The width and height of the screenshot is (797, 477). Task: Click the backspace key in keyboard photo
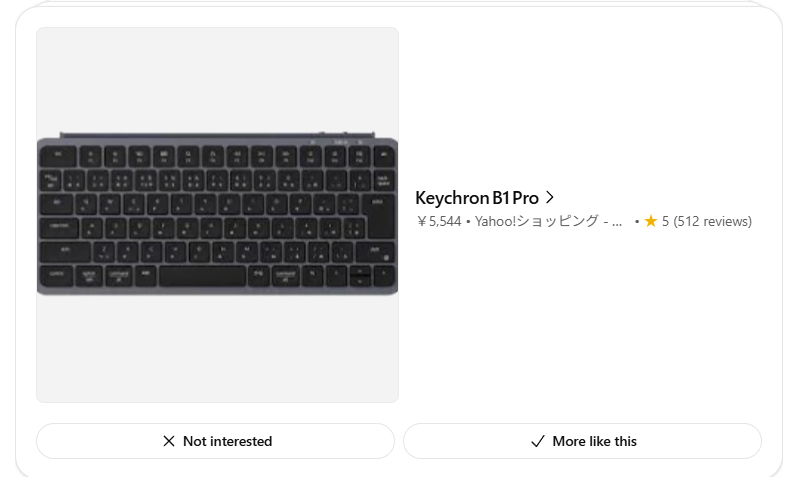(x=383, y=180)
